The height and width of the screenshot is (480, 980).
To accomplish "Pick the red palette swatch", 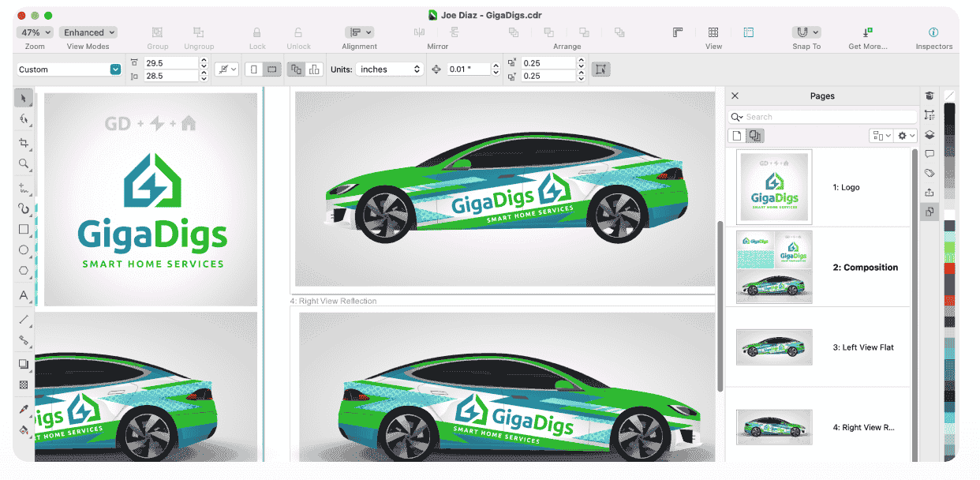I will (949, 268).
